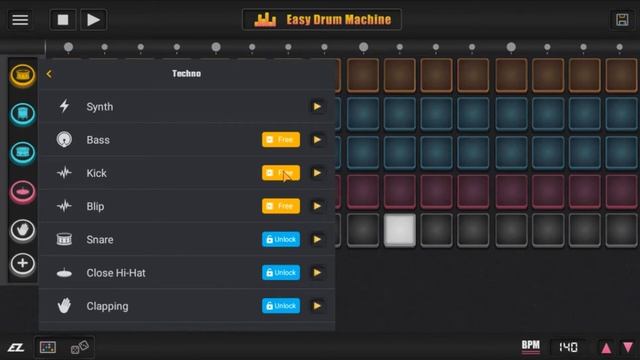Choose the Blip sound
Image resolution: width=640 pixels, height=360 pixels.
point(187,206)
